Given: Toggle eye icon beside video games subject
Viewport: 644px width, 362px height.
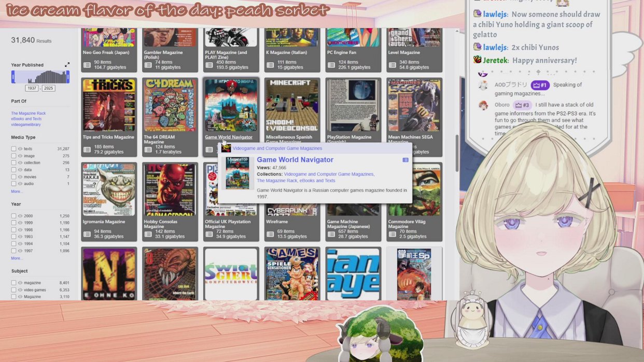Looking at the screenshot, I should 20,290.
